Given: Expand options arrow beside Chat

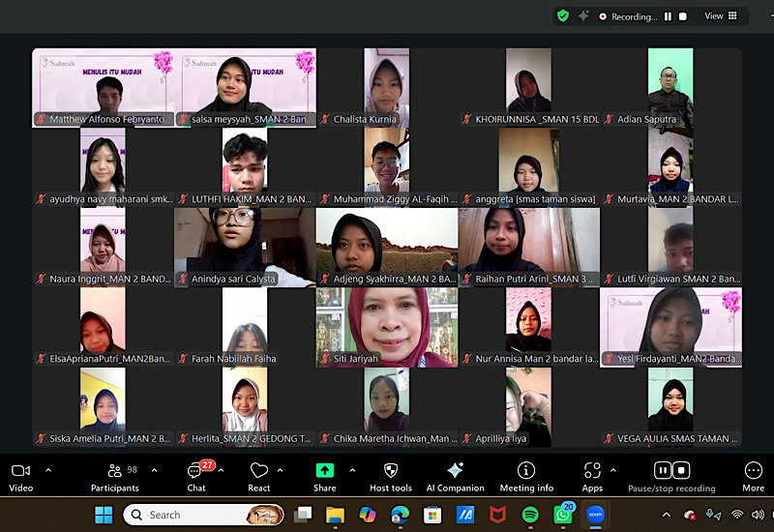Looking at the screenshot, I should [222, 470].
